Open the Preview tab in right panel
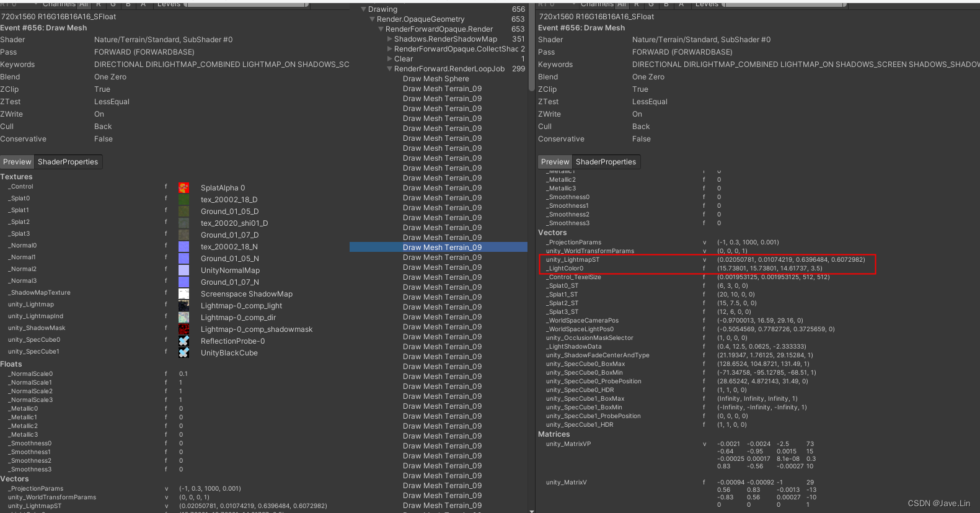The image size is (980, 513). (555, 162)
